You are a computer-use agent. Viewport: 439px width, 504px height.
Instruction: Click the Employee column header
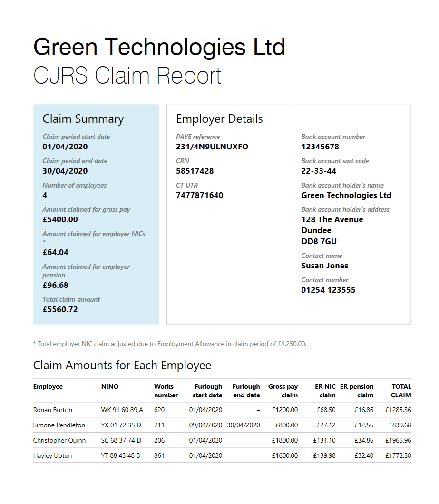click(x=48, y=386)
